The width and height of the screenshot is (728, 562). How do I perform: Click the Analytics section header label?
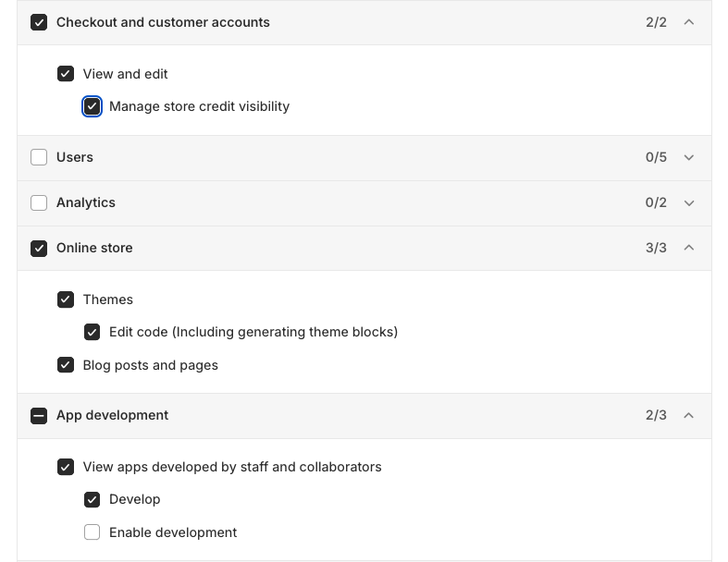pyautogui.click(x=86, y=202)
